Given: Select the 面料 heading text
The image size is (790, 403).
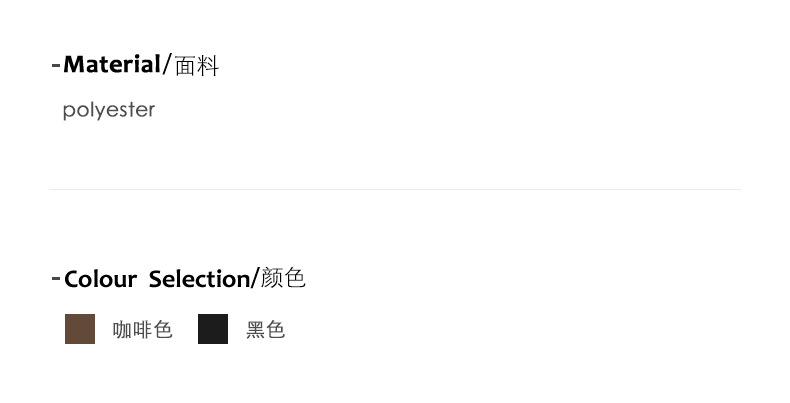Looking at the screenshot, I should pos(197,67).
